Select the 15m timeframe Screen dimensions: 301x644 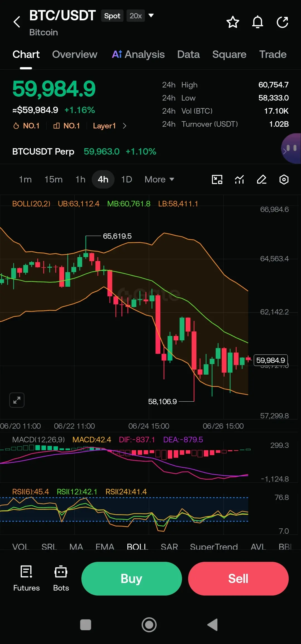54,179
